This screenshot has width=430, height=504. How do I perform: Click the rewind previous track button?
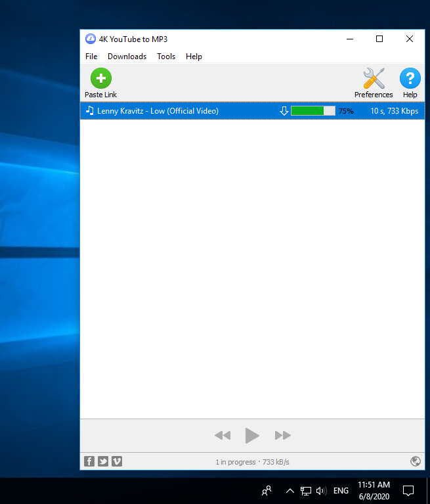click(223, 436)
